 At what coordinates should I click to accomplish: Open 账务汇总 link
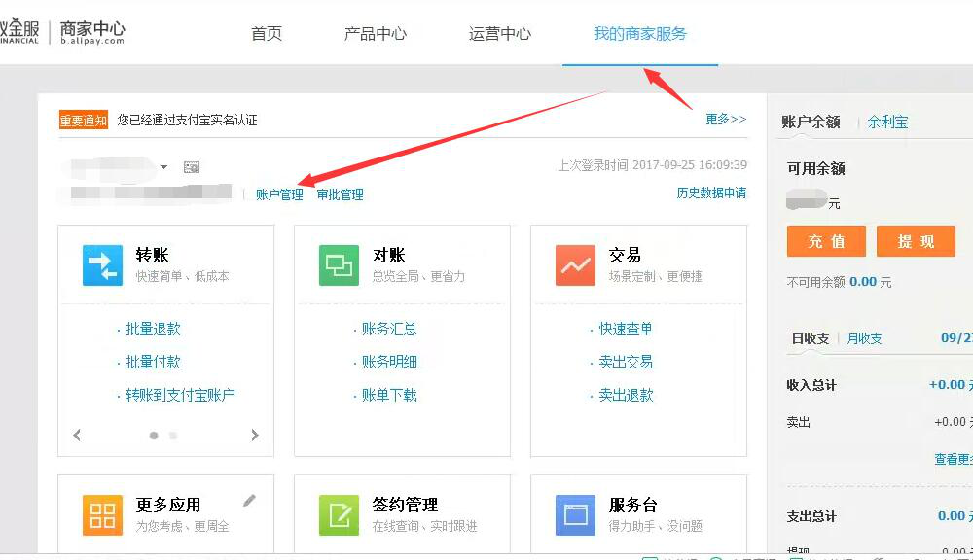389,329
